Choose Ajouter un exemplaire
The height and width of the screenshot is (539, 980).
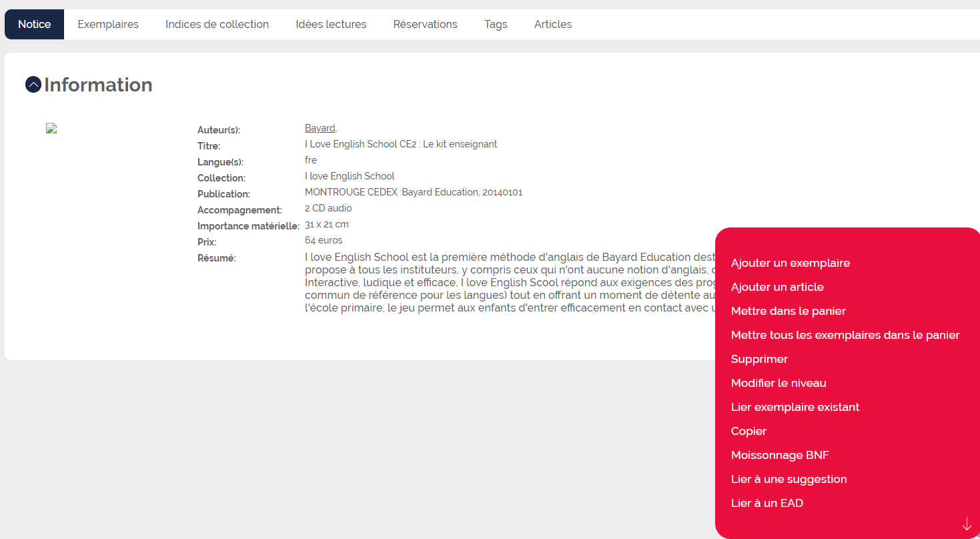click(x=791, y=263)
